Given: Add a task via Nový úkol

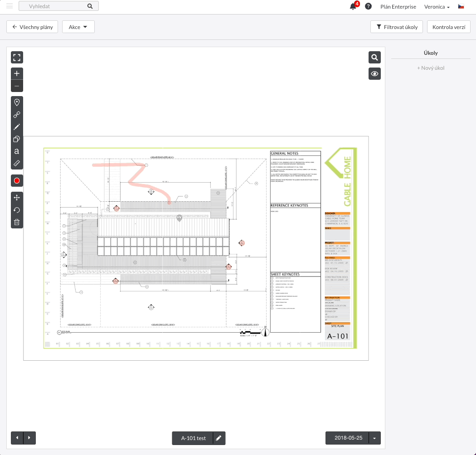Looking at the screenshot, I should click(x=431, y=68).
